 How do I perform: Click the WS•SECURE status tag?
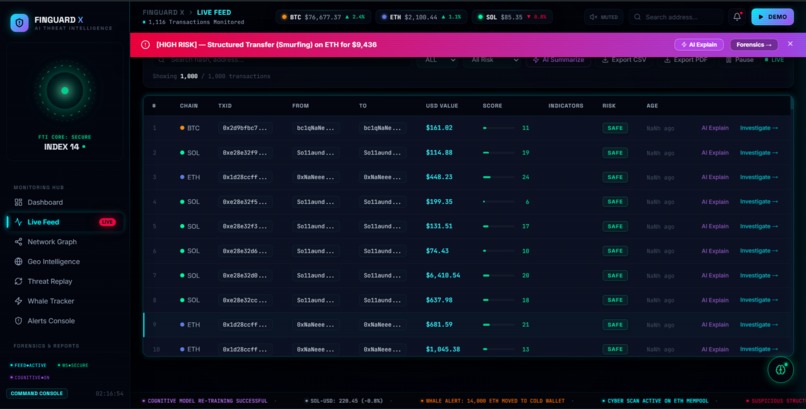(x=72, y=365)
